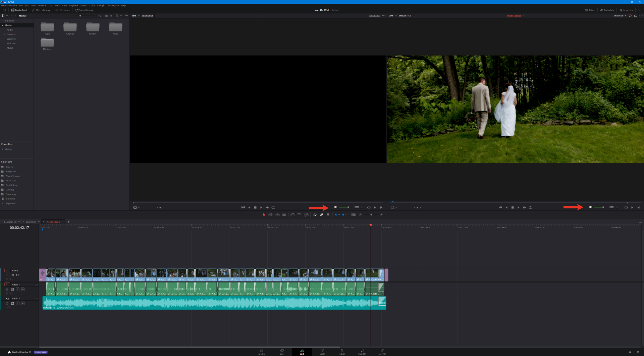Open the Workspace menu
The width and height of the screenshot is (644, 356).
113,5
